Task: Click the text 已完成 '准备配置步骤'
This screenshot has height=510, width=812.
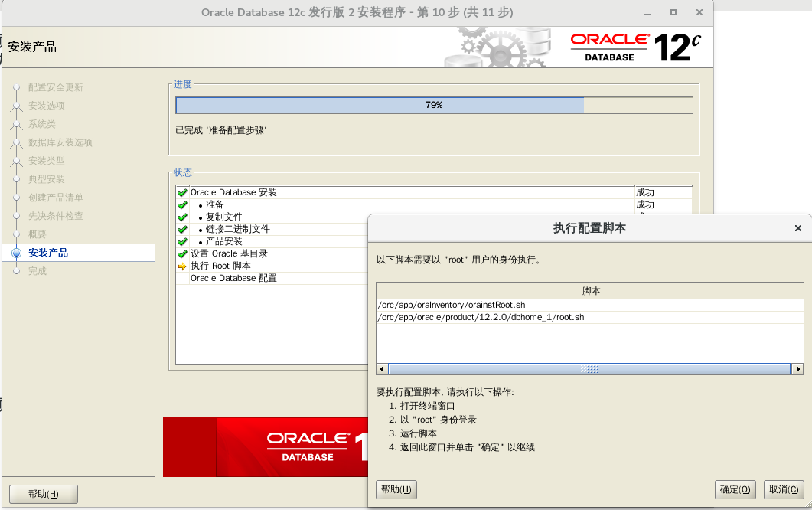Action: coord(221,130)
